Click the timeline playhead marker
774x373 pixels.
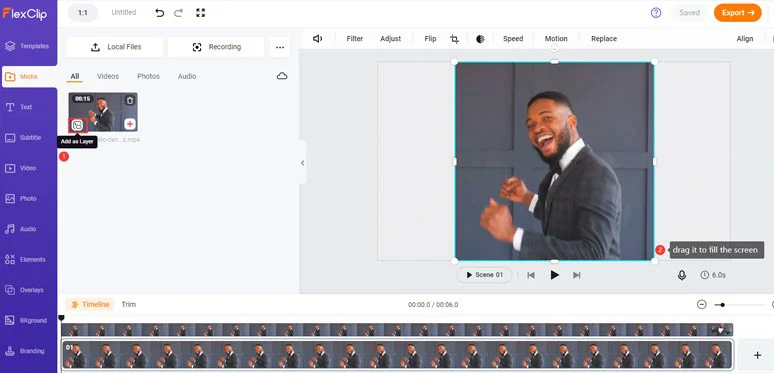point(61,318)
